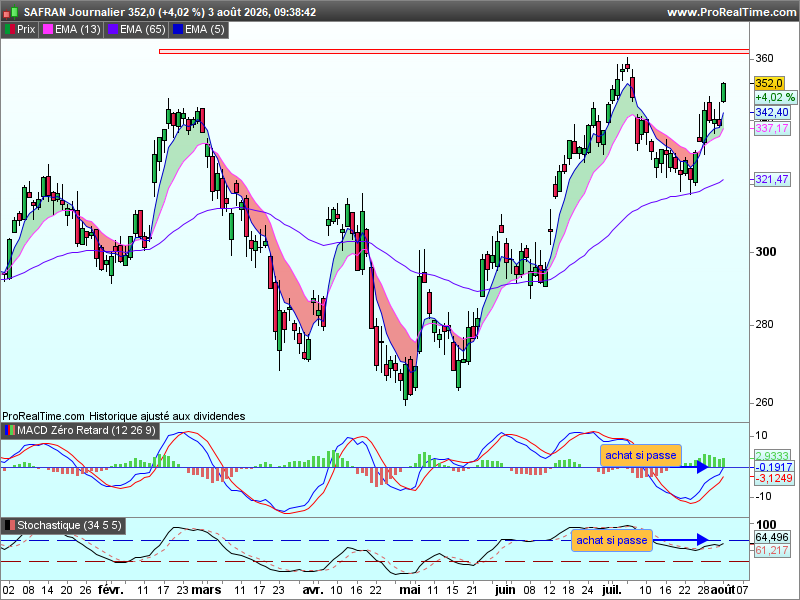Click the 'avr.' month label on time axis
800x600 pixels.
(x=313, y=590)
